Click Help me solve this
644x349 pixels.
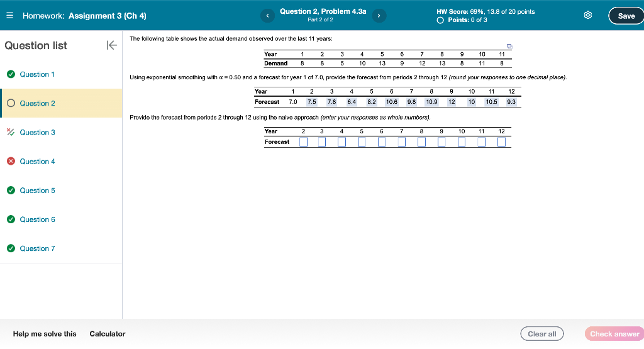[x=45, y=334]
